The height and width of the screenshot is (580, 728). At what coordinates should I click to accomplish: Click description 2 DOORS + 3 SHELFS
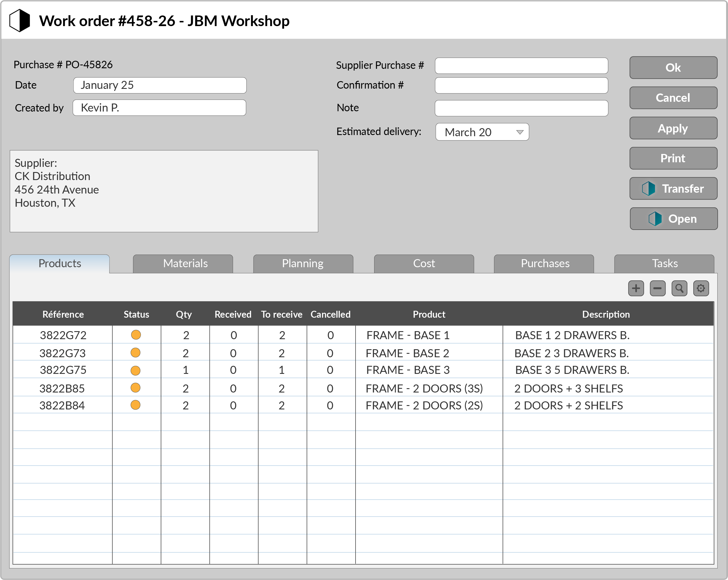569,389
